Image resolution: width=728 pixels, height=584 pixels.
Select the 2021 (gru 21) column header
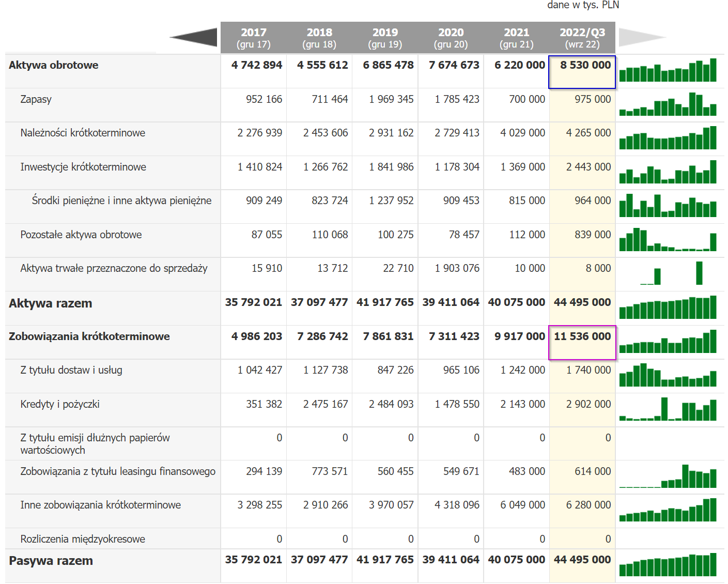pyautogui.click(x=517, y=38)
